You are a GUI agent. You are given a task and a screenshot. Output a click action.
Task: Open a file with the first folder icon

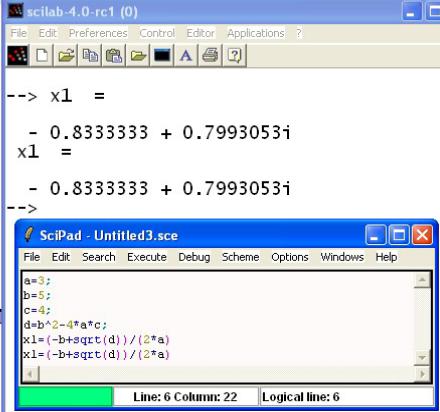click(x=66, y=55)
